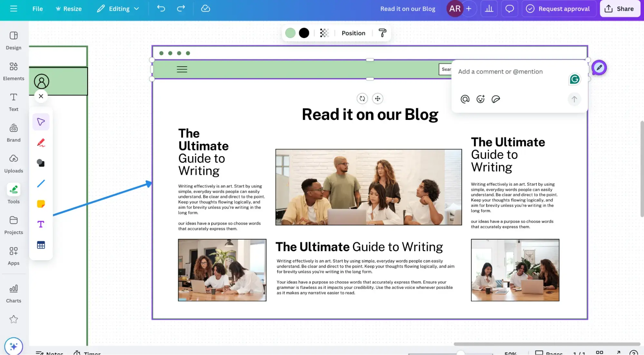Pick the yellow Sticky note tool
Screen dimensions: 644x355
click(x=41, y=204)
